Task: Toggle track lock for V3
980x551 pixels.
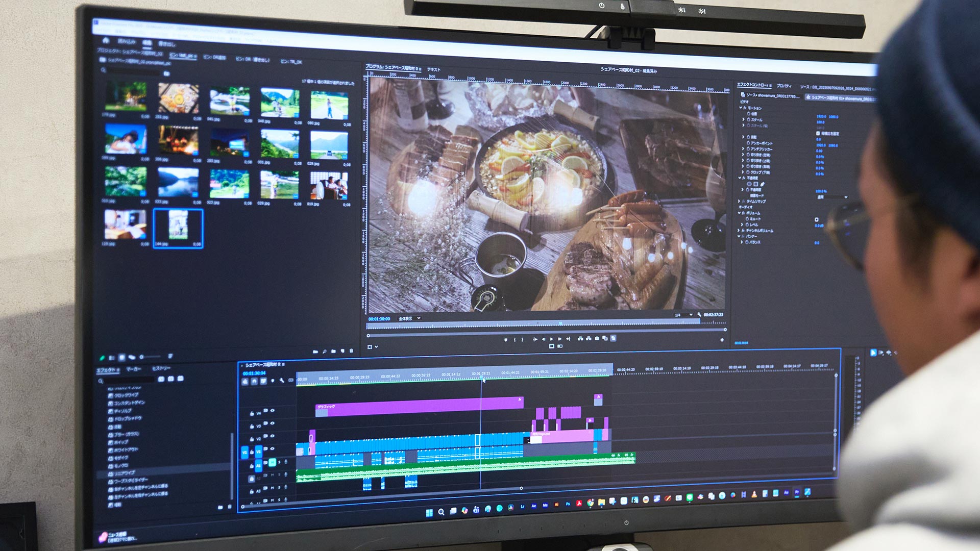Action: (252, 426)
